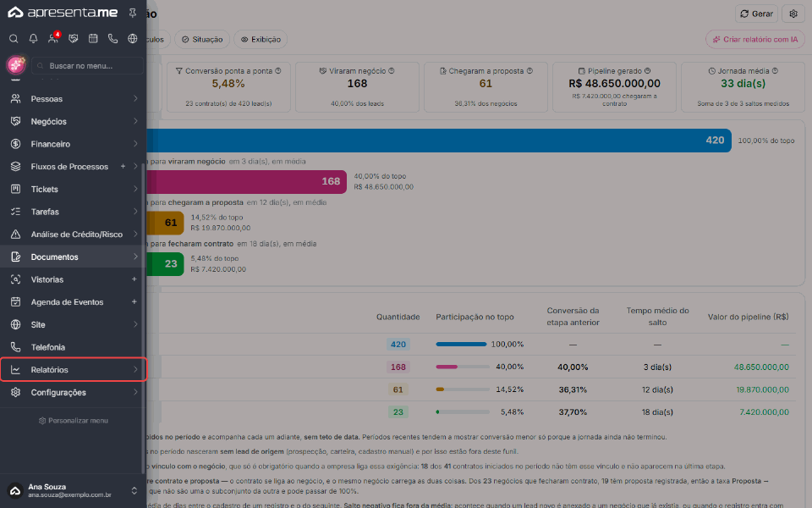Expand the Relatórios submenu chevron
Viewport: 812px width, 508px height.
point(135,370)
